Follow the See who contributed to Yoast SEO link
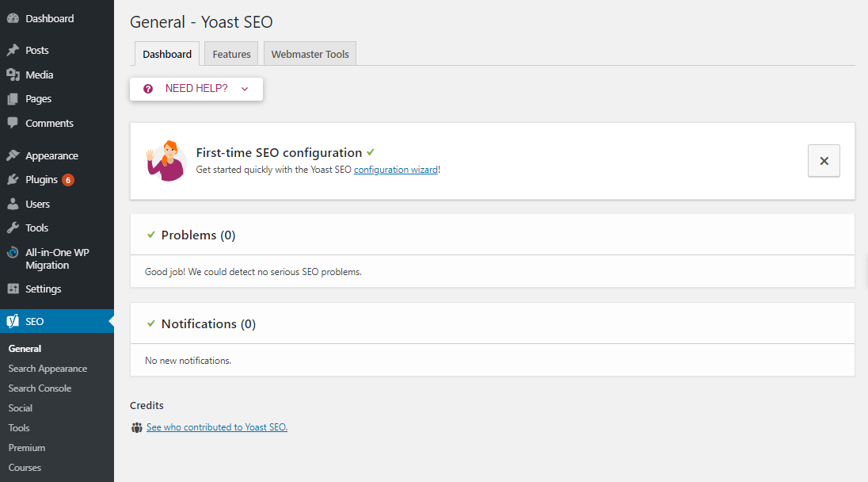Viewport: 868px width, 482px height. [217, 427]
